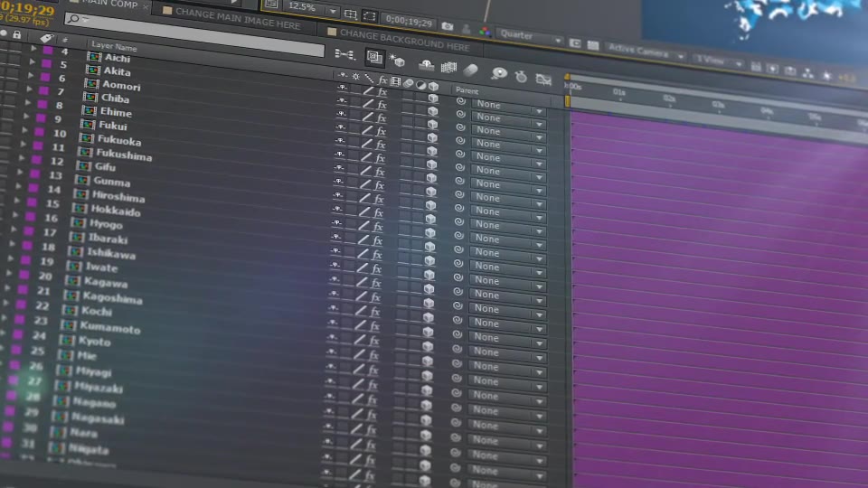Open the 12.5% magnification dropdown
The image size is (868, 488).
coord(312,8)
